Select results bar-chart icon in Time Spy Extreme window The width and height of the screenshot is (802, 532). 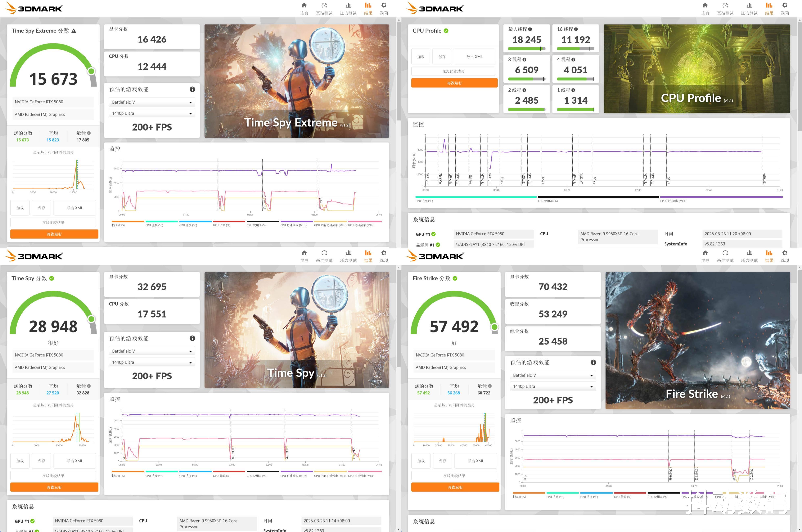click(x=368, y=5)
